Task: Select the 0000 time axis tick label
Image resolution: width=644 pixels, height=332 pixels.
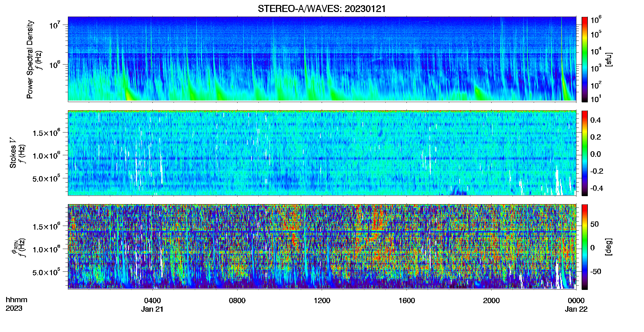Action: coord(576,300)
